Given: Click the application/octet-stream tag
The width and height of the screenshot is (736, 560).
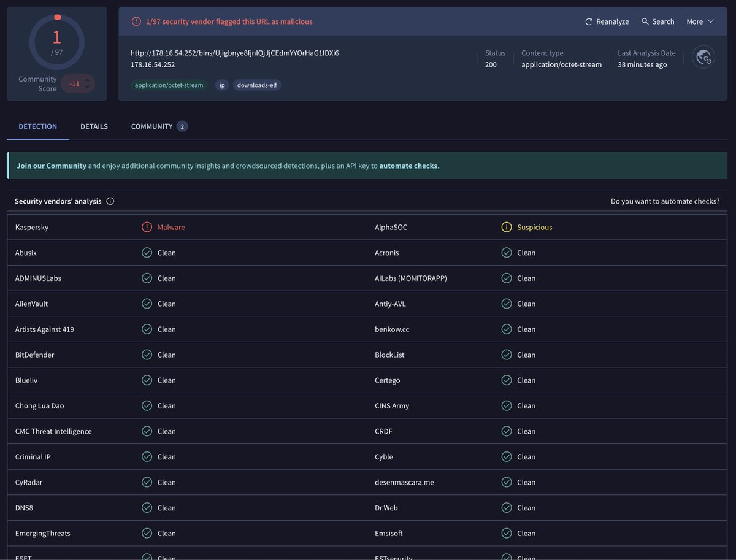Looking at the screenshot, I should [169, 85].
